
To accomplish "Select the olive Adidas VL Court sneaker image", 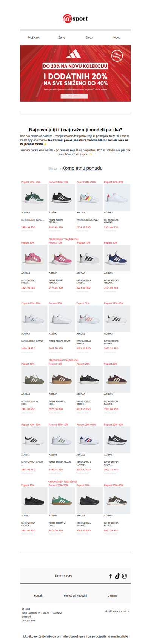I will (34, 379).
